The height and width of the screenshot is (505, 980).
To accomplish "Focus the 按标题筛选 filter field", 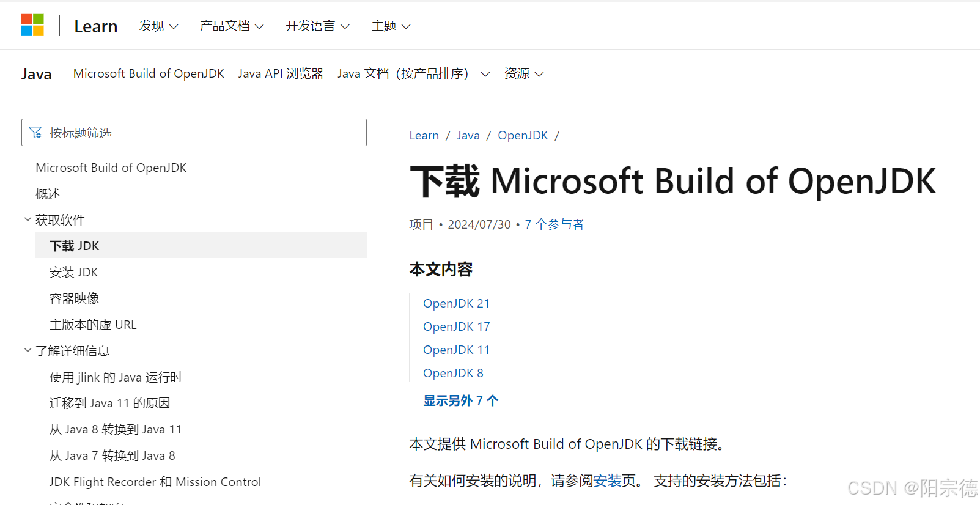I will 194,132.
